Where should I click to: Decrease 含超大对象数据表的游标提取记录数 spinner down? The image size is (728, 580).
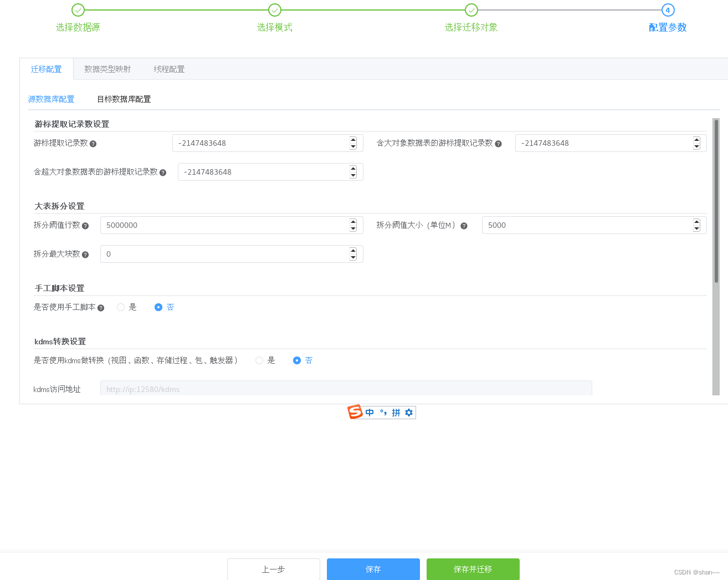tap(353, 175)
